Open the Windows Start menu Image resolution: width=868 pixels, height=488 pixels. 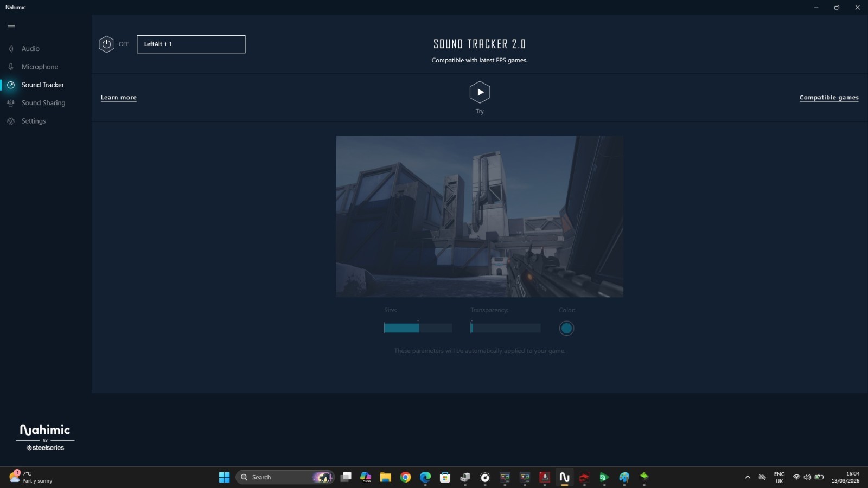tap(224, 477)
